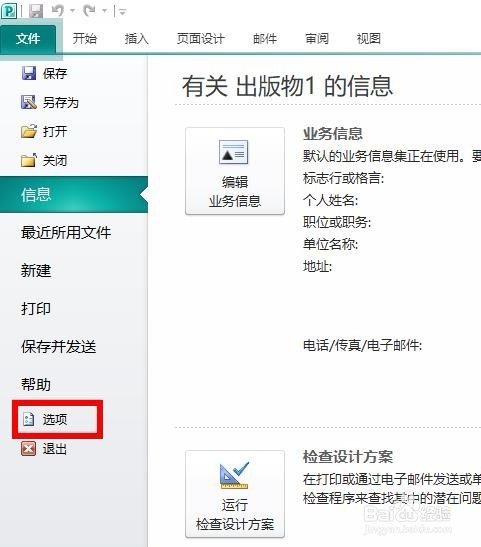
Task: Click the 个人姓名: label
Action: point(330,200)
